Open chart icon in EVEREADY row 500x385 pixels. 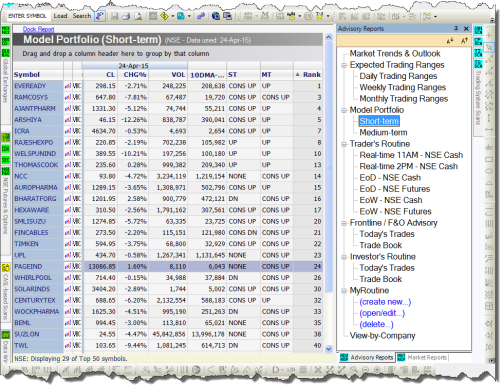(68, 86)
